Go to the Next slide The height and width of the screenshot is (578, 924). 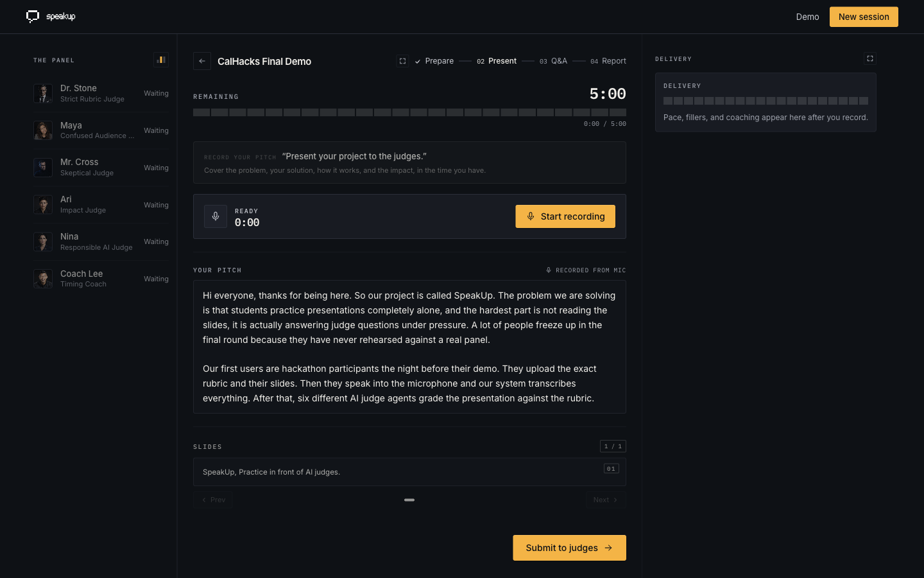606,500
